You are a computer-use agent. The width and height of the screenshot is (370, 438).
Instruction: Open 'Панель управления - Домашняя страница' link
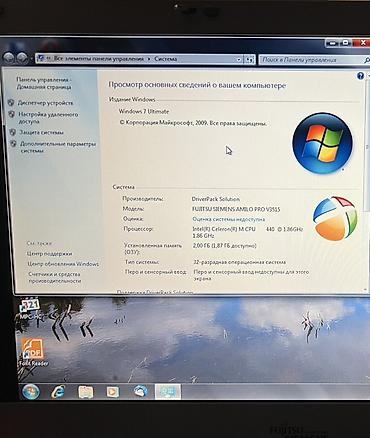(44, 83)
